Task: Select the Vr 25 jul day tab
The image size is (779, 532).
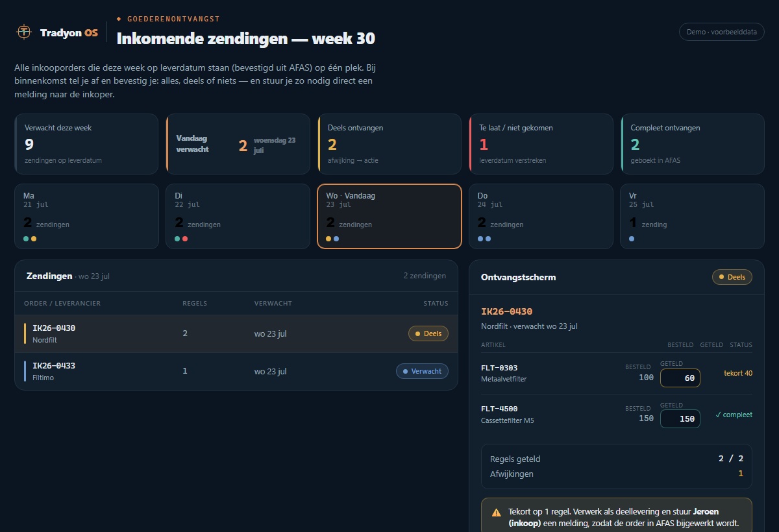Action: (693, 217)
